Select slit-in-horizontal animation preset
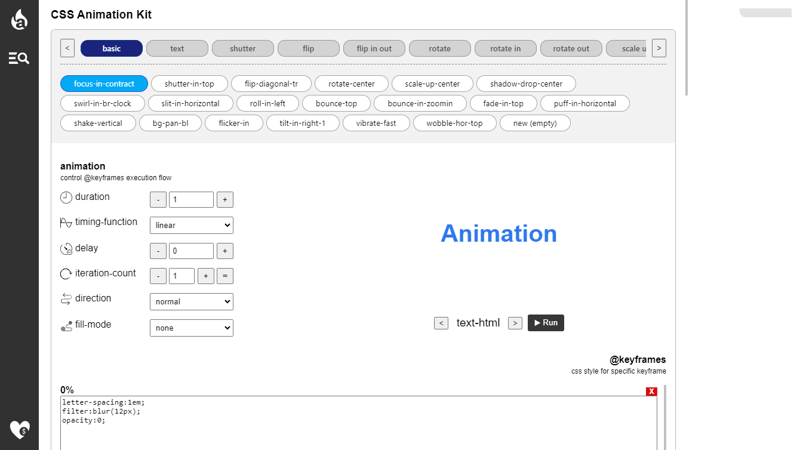Screen dimensions: 800x450 click(190, 104)
